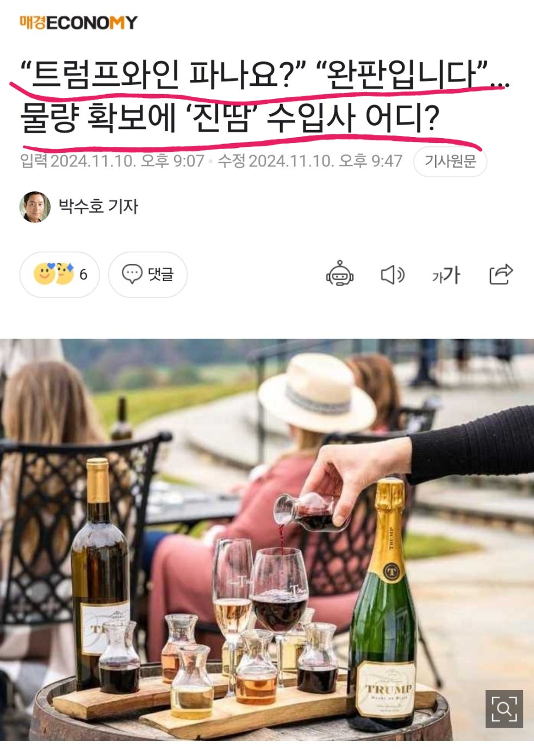This screenshot has height=756, width=534.
Task: Share the article using the share icon
Action: pyautogui.click(x=501, y=274)
